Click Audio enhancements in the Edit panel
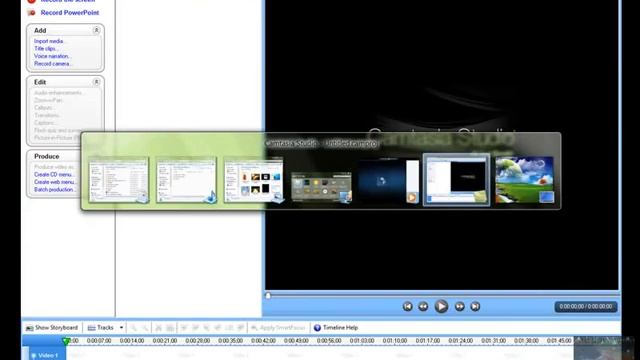The width and height of the screenshot is (640, 360). point(58,93)
